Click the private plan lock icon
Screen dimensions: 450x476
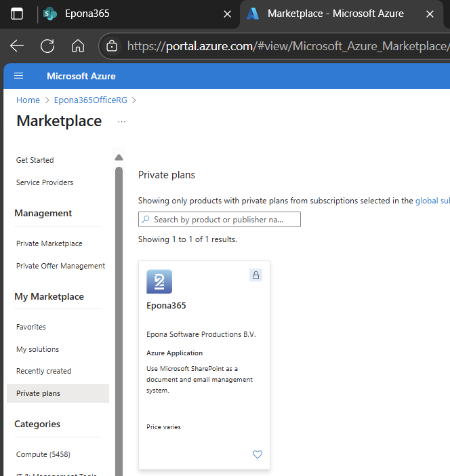coord(255,275)
